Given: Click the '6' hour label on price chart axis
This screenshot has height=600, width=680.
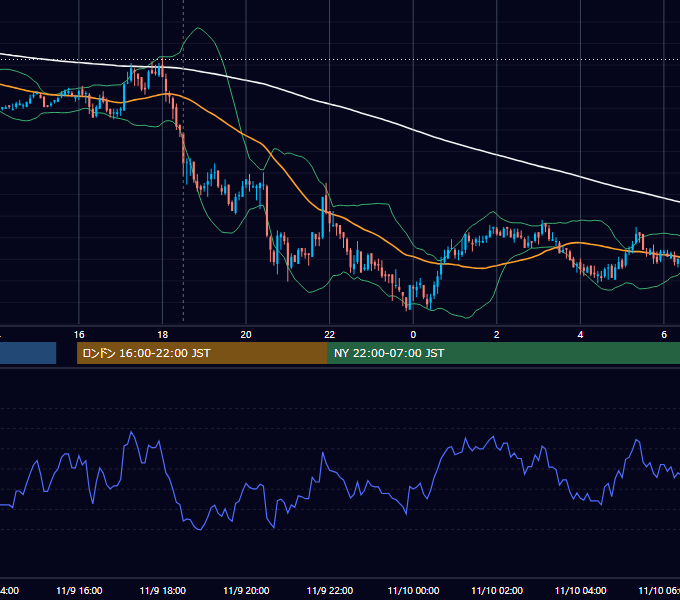Looking at the screenshot, I should pos(664,335).
